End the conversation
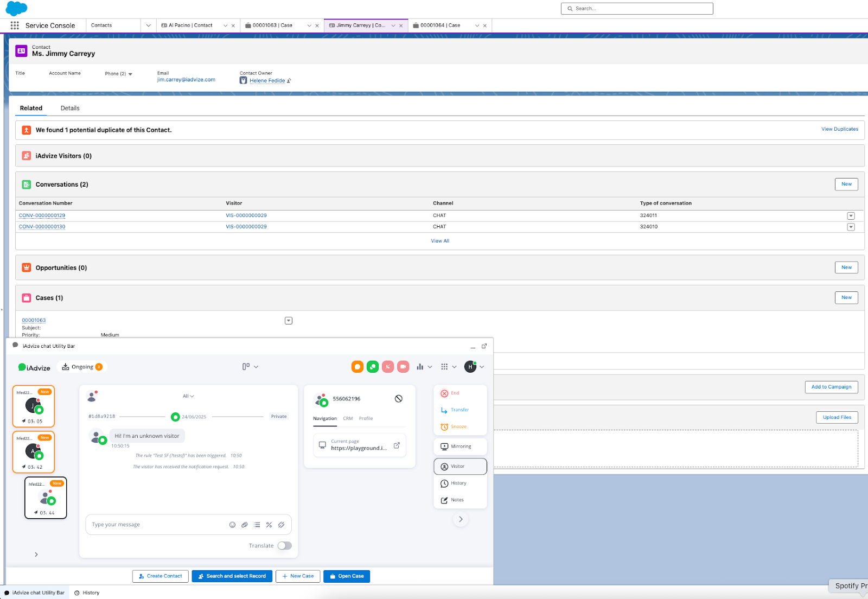 450,393
